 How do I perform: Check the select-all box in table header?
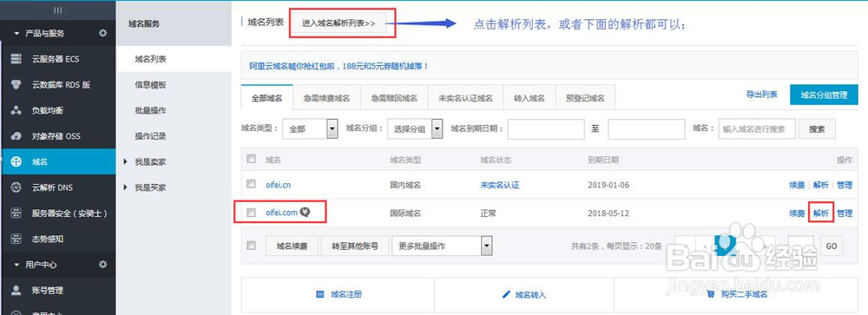click(252, 159)
